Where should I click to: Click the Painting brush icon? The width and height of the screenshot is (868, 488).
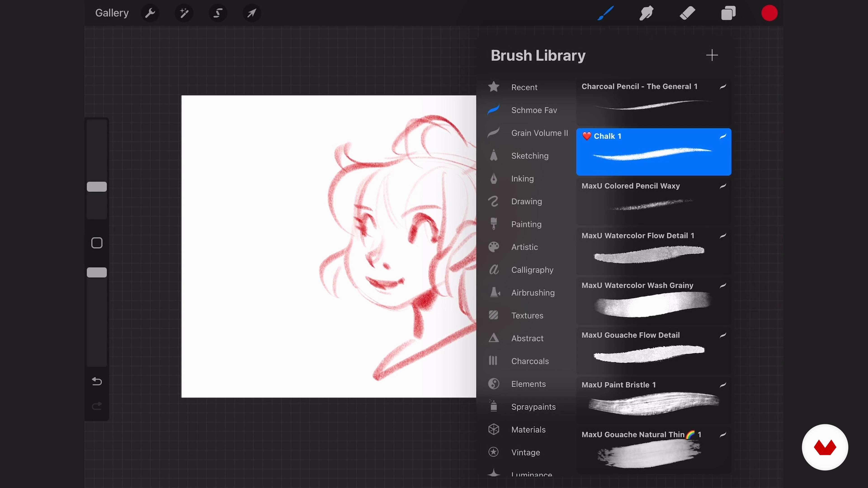[x=494, y=224]
